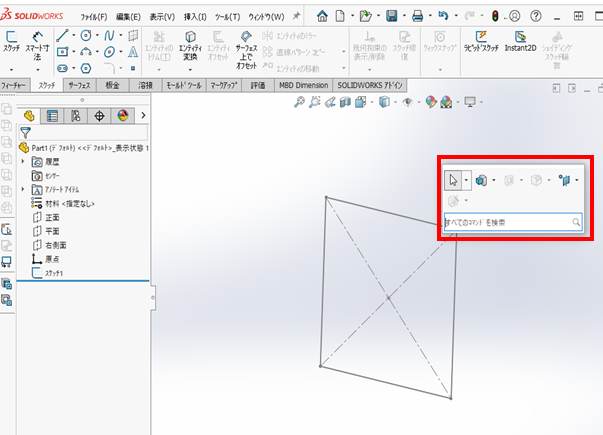Click the スマート寸法 Smart Dimension tool
603x435 pixels.
click(x=37, y=45)
